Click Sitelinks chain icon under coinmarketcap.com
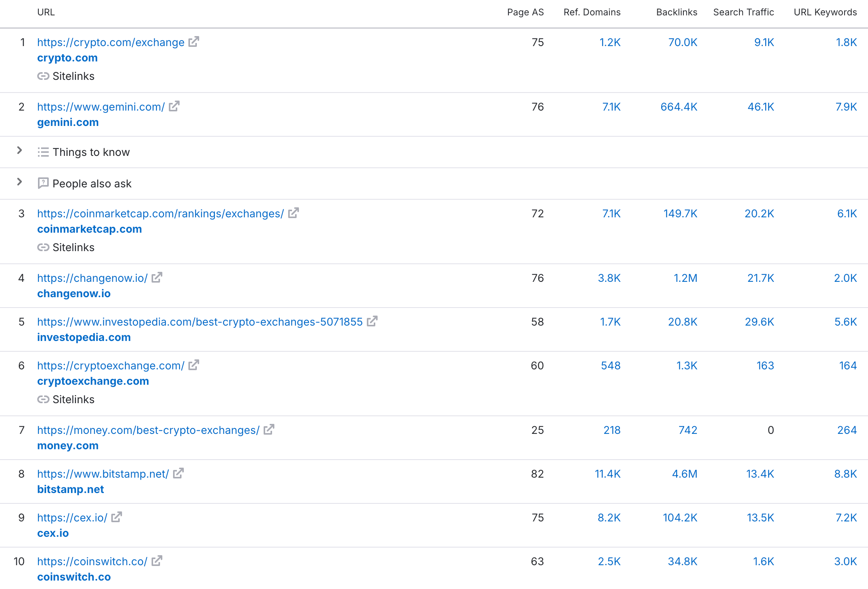The height and width of the screenshot is (589, 868). pyautogui.click(x=43, y=247)
